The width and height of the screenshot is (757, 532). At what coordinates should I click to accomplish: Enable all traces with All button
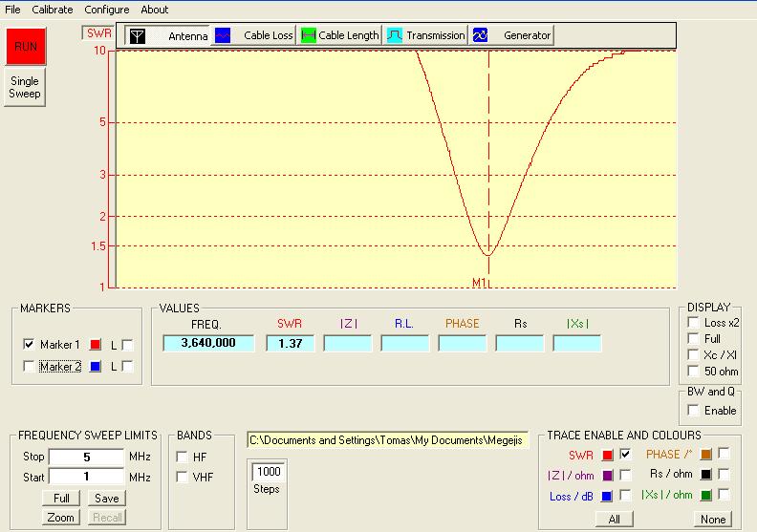(x=614, y=519)
